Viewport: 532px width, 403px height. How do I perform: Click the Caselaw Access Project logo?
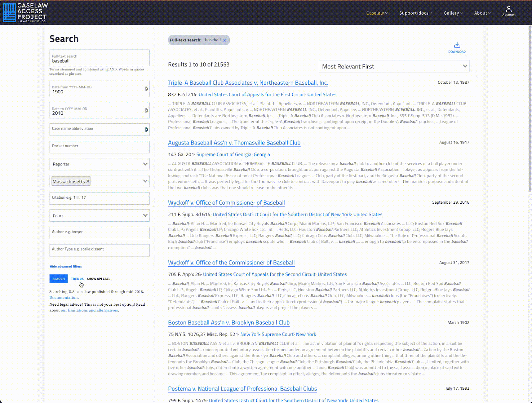[25, 12]
